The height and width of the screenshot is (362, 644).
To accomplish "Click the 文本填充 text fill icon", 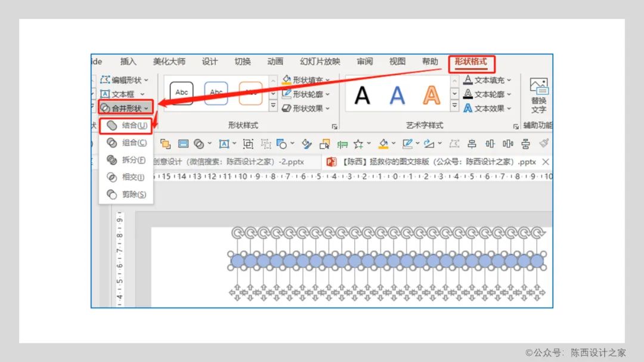I will pos(468,80).
